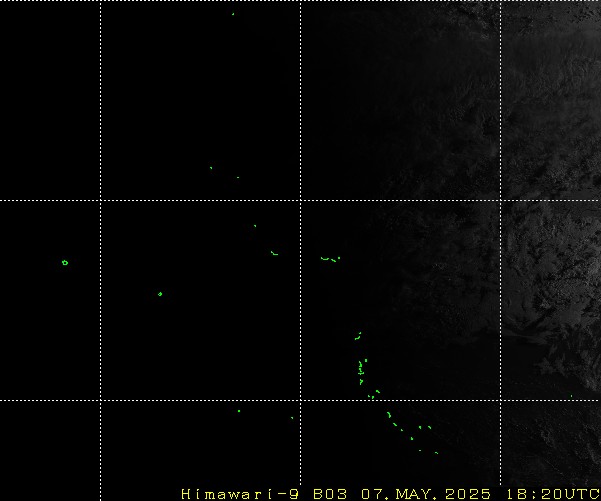Click the '18:20UTC' time stamp text
The image size is (601, 501).
(553, 494)
